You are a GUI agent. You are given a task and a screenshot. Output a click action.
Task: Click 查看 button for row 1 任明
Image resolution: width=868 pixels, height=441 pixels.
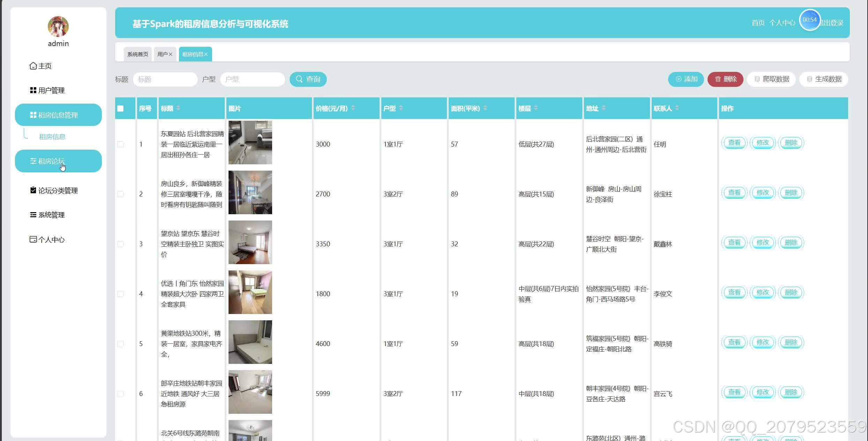pyautogui.click(x=734, y=143)
